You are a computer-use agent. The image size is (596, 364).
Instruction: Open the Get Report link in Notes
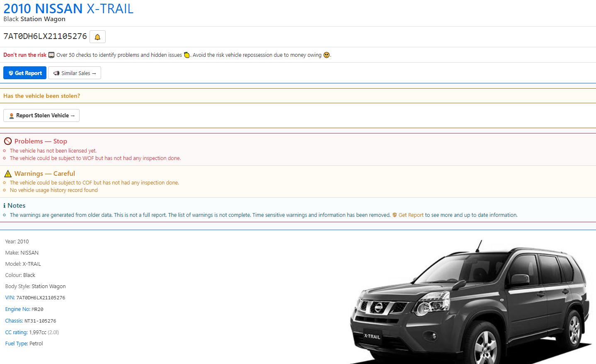[x=411, y=215]
